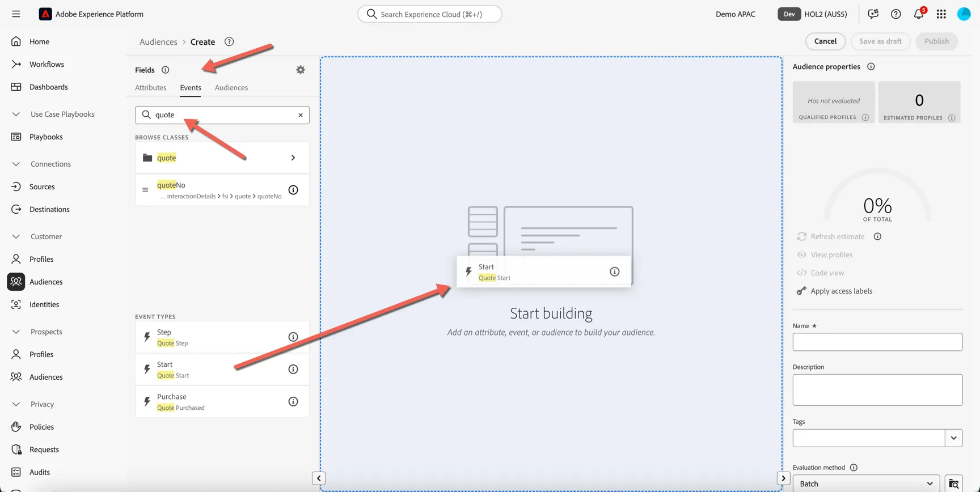Click the Search Experience Cloud box

click(430, 14)
